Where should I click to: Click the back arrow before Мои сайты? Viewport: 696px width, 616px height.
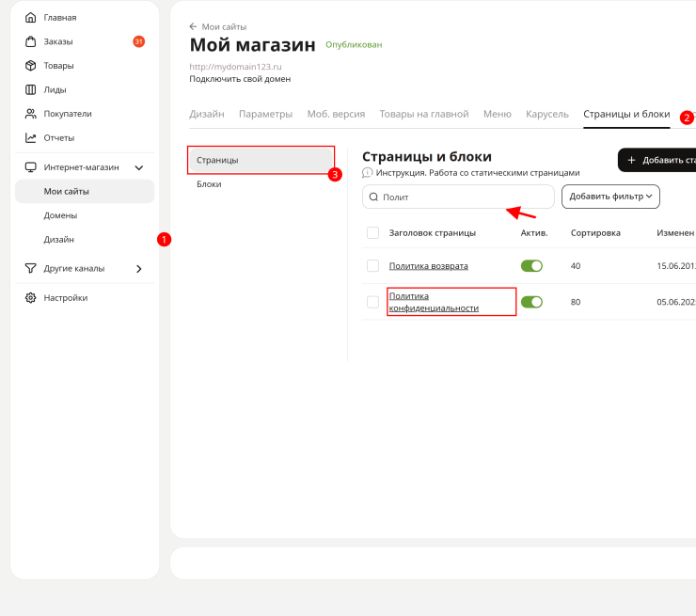193,26
